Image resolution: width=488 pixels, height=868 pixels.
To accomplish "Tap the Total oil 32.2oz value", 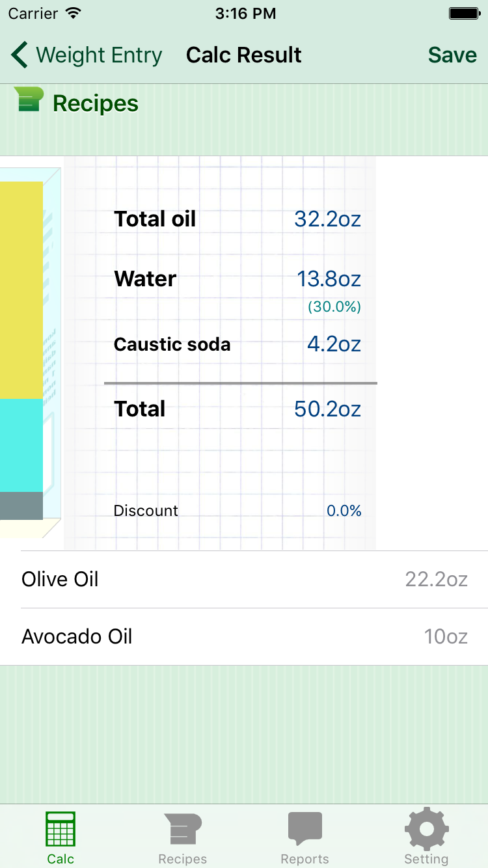I will pyautogui.click(x=327, y=219).
